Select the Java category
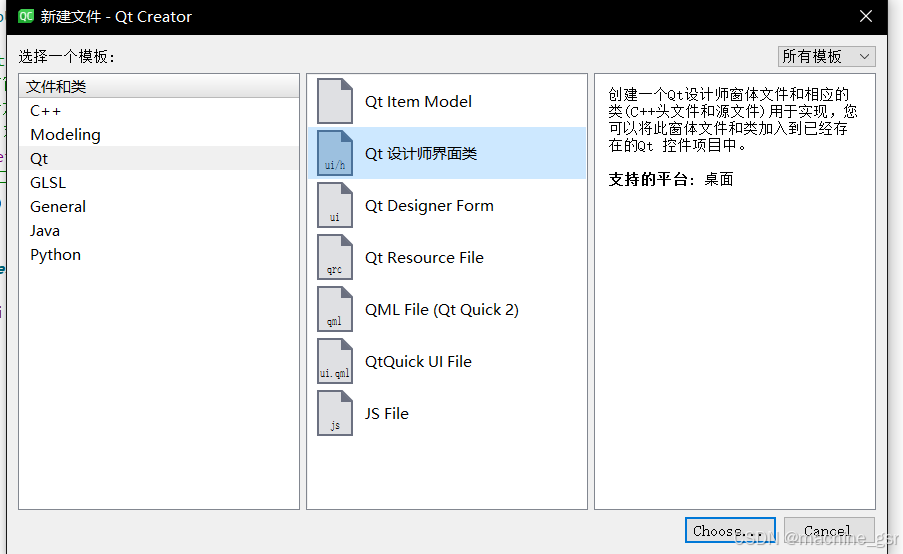Viewport: 903px width, 554px height. 159,230
